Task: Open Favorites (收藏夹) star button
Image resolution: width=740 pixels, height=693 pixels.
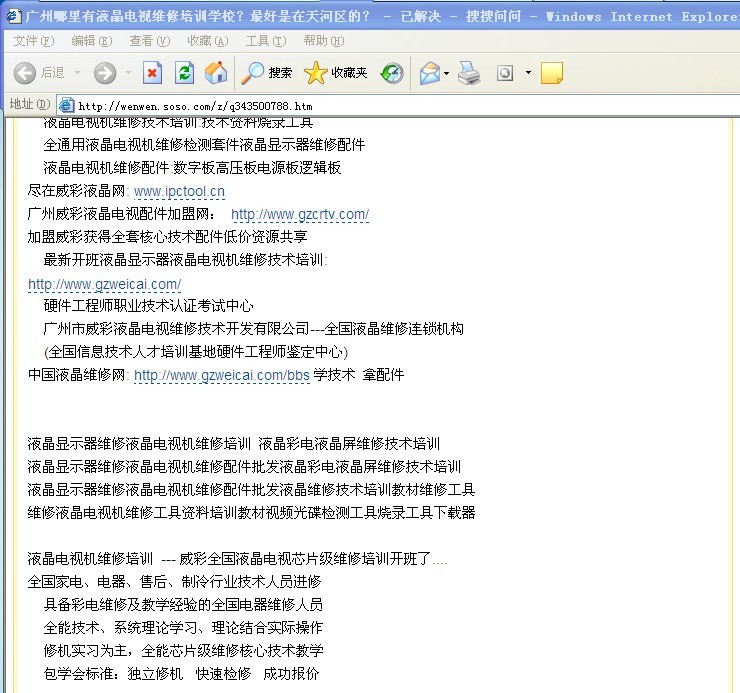Action: (336, 72)
